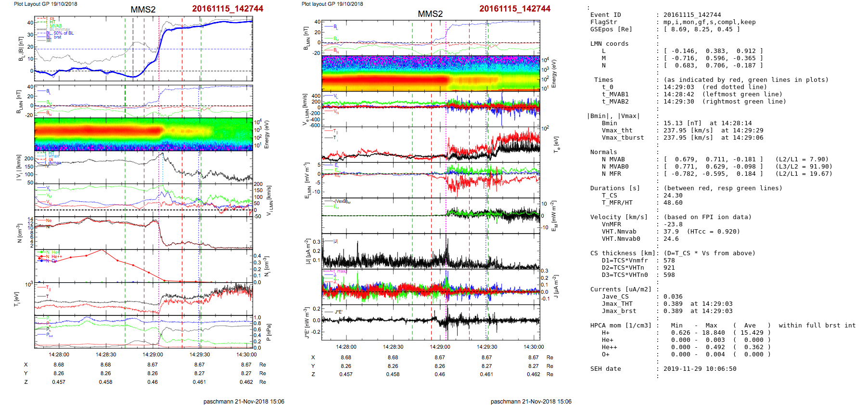Screen dimensions: 868x405
Task: Click the T_CS duration value 24.30
Action: click(673, 196)
